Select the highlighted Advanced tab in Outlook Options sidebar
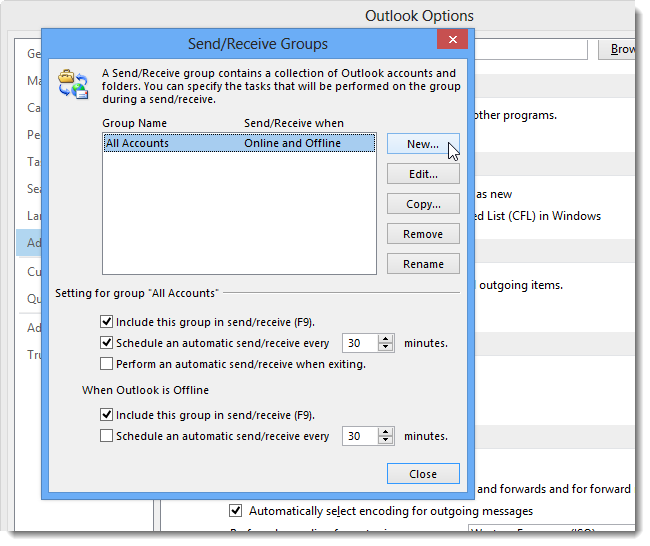The width and height of the screenshot is (650, 546). pos(30,243)
